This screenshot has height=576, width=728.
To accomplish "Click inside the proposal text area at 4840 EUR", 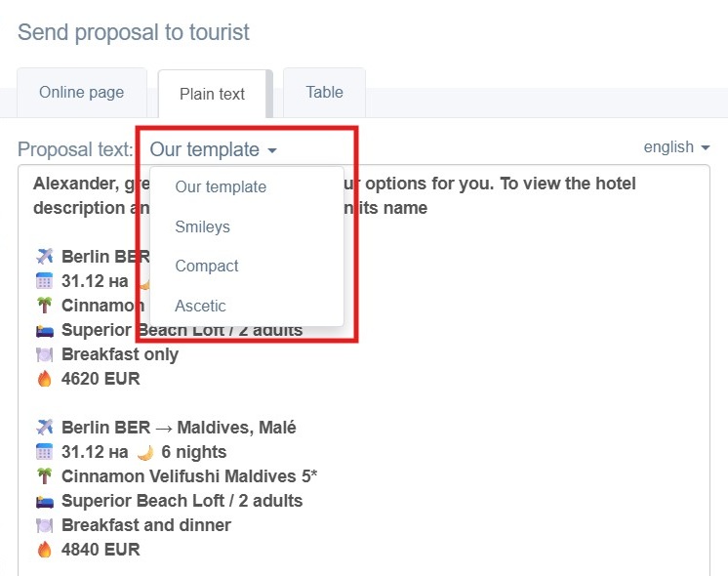I will (101, 550).
